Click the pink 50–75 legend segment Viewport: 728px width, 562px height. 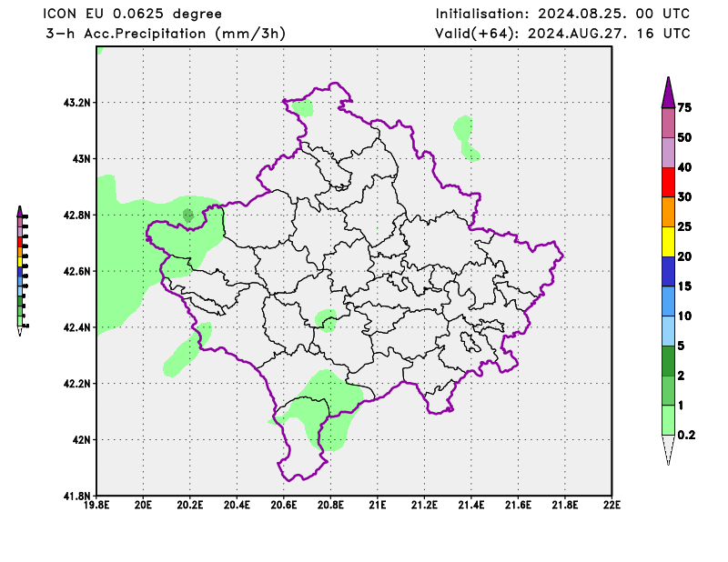(x=668, y=123)
